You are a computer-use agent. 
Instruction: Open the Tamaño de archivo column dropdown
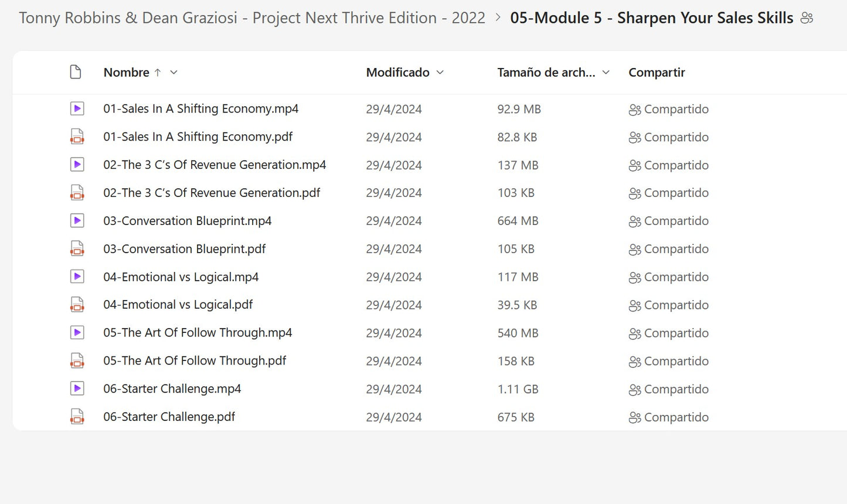coord(606,72)
